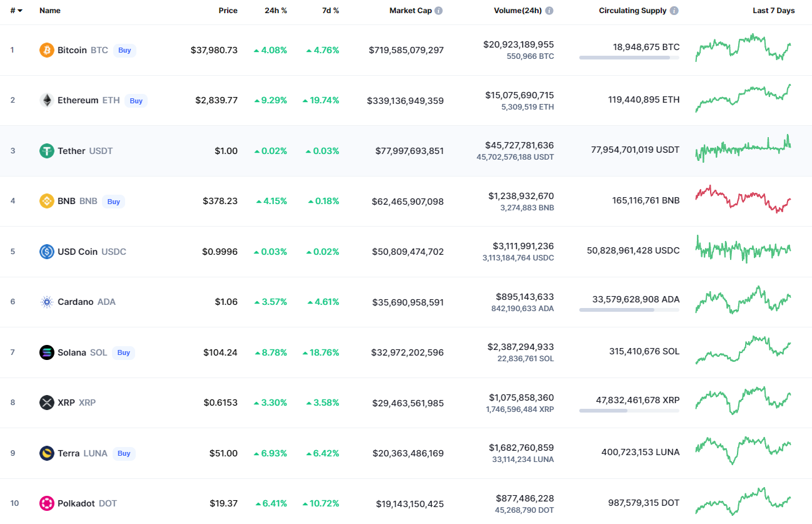Click the Cardano logo icon
This screenshot has height=524, width=812.
click(x=47, y=302)
